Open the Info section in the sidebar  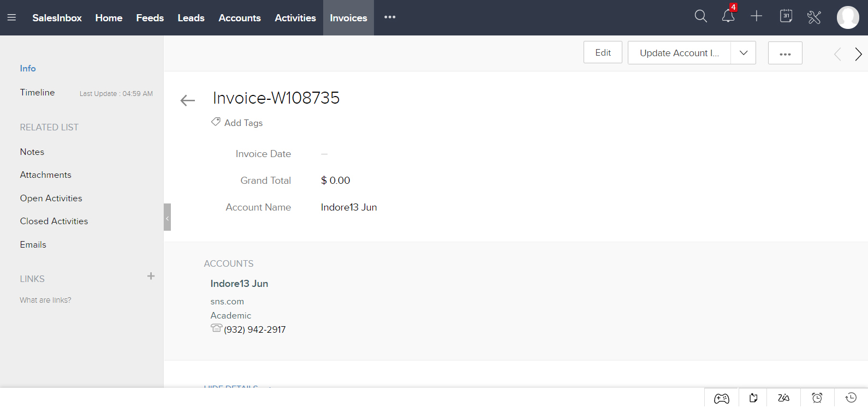point(28,68)
